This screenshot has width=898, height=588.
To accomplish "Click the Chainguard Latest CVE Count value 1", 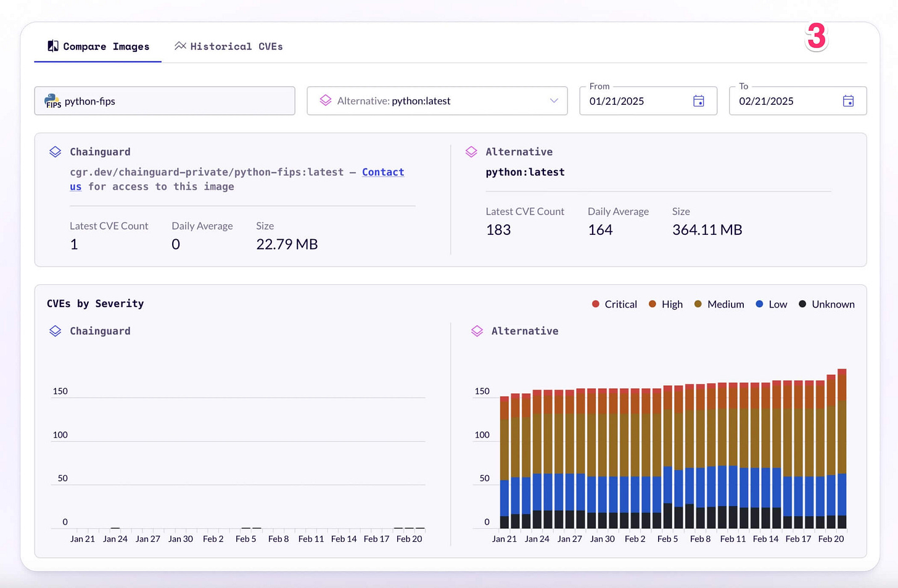I will click(x=74, y=245).
